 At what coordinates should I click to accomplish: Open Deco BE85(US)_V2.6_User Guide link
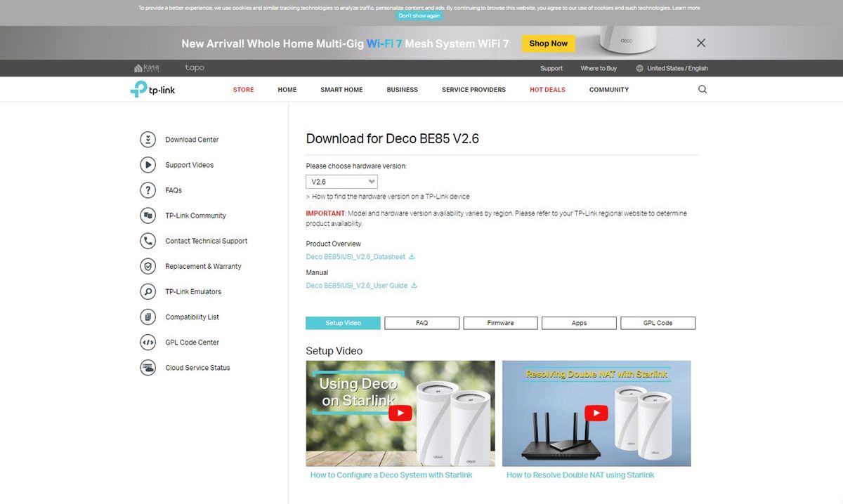click(x=357, y=286)
